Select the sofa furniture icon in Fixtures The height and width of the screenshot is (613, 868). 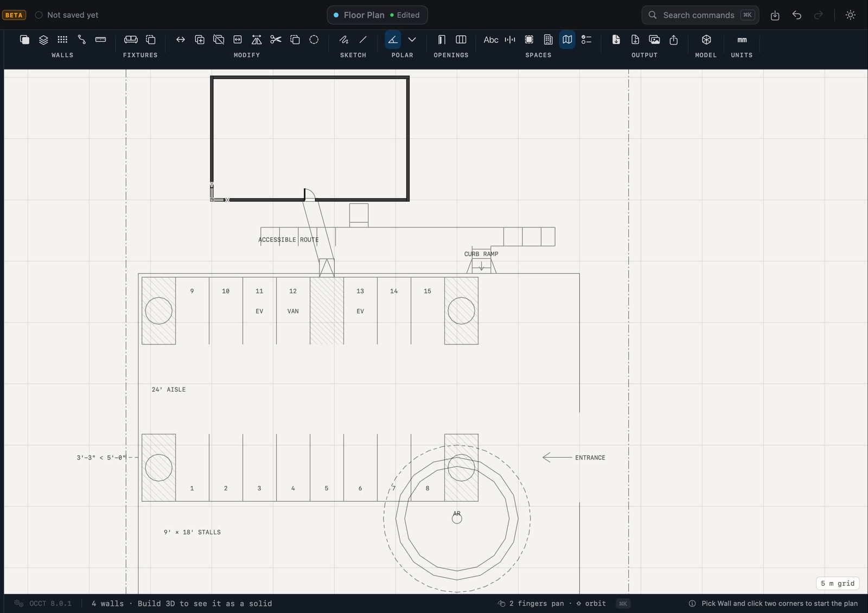tap(131, 40)
